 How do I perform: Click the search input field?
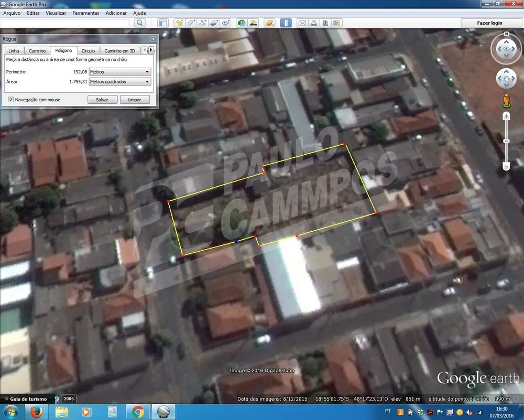(64, 23)
